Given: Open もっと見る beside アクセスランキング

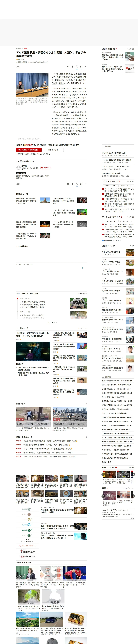Looking at the screenshot, I should (131, 181).
